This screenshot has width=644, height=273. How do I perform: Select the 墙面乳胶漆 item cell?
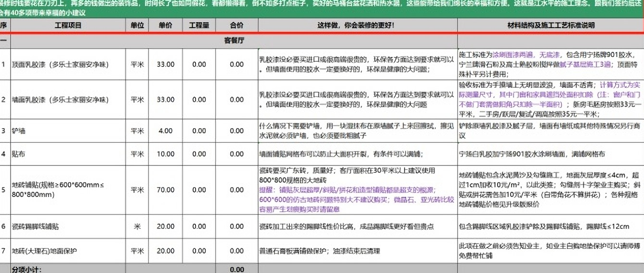[60, 100]
